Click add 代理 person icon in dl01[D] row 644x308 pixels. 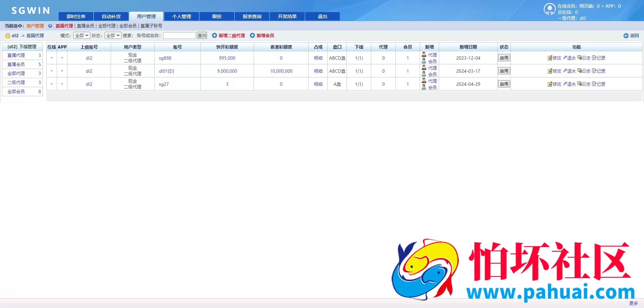tap(424, 67)
